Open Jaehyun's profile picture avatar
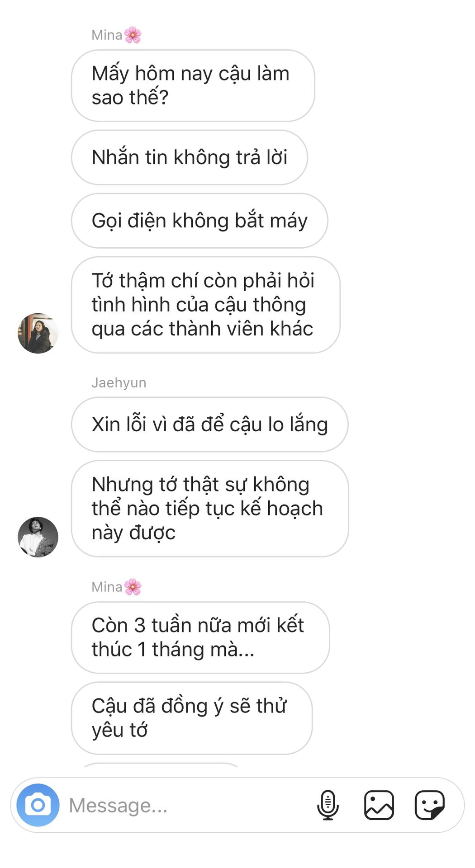 click(38, 537)
